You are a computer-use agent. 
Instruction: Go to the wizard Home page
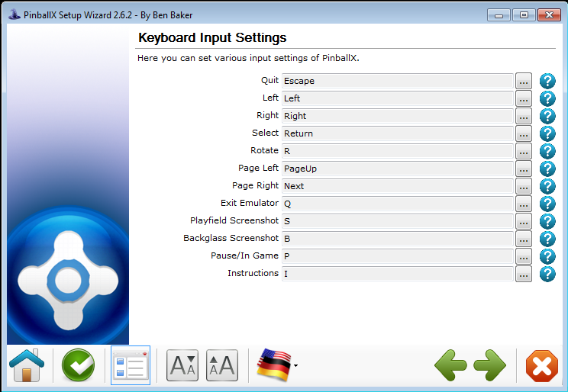[27, 365]
